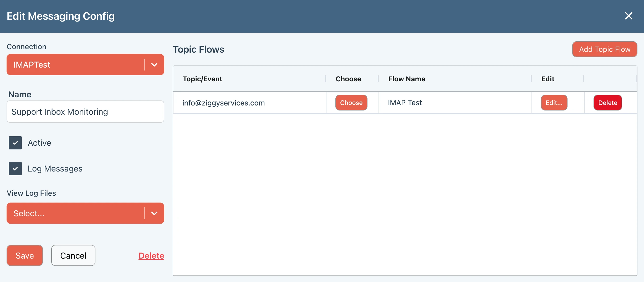Click the IMAP Test flow name cell

click(405, 103)
